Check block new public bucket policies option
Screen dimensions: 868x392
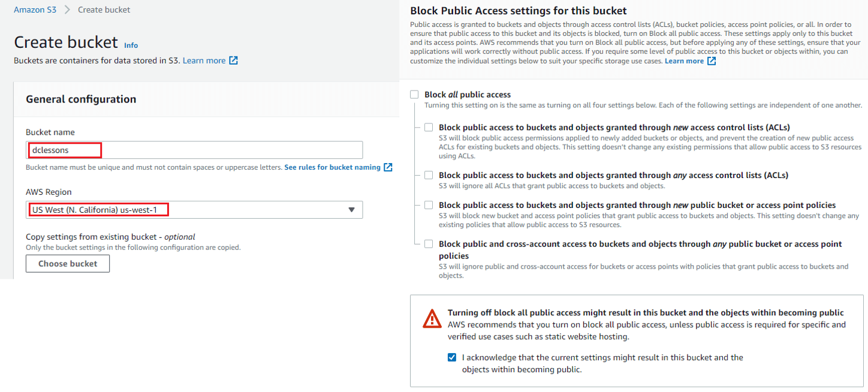(429, 205)
